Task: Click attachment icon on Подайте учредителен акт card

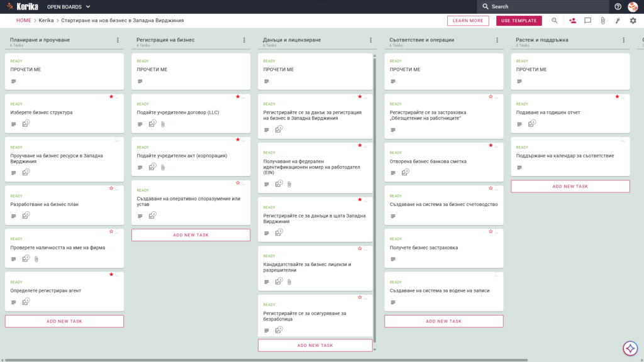Action: [163, 167]
